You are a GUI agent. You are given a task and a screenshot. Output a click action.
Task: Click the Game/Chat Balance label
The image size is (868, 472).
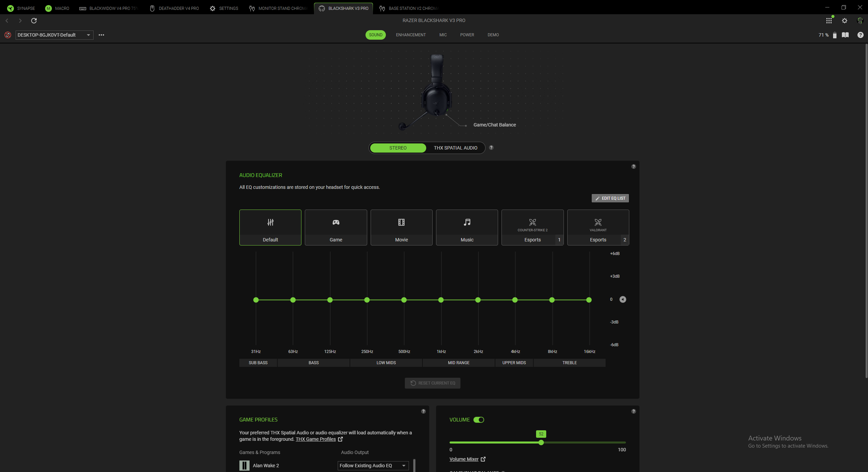point(495,125)
